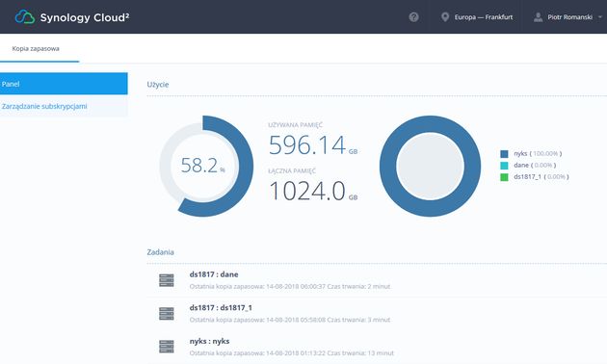Click the user avatar icon
The height and width of the screenshot is (364, 607).
tap(538, 17)
